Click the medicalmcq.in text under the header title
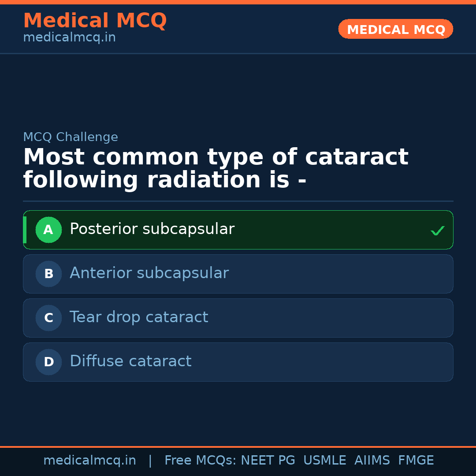The image size is (476, 476). pos(69,37)
